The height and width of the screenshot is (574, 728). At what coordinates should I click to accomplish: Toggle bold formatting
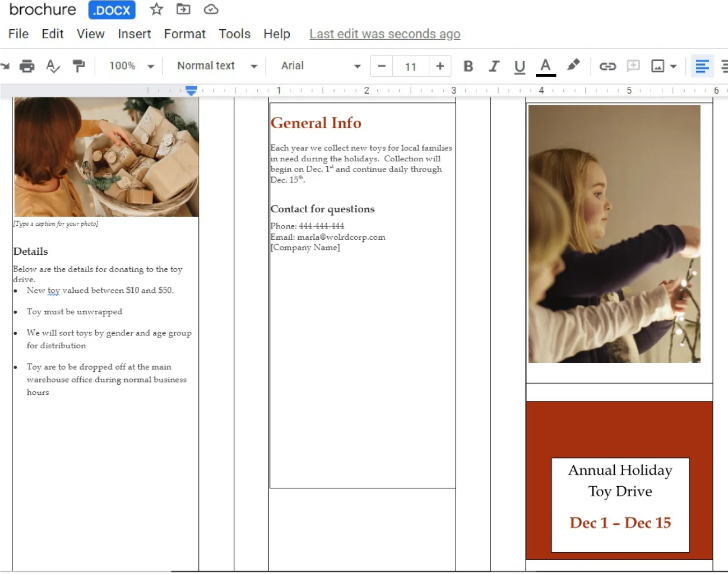coord(468,66)
